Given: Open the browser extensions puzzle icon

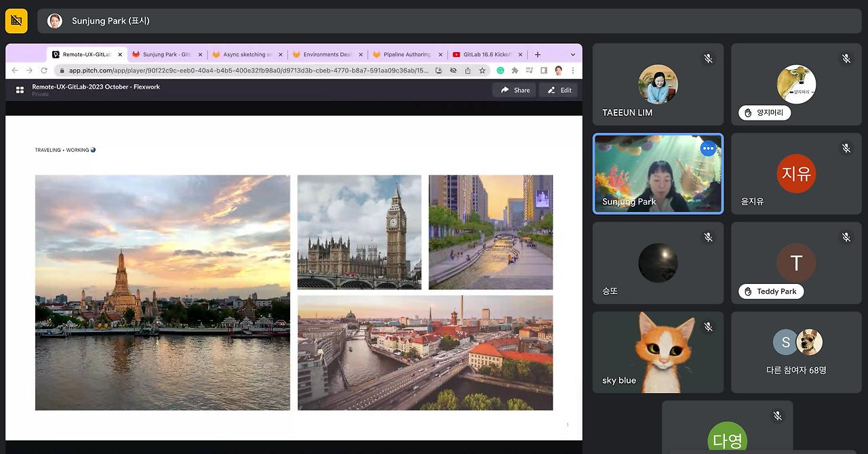Looking at the screenshot, I should 515,70.
